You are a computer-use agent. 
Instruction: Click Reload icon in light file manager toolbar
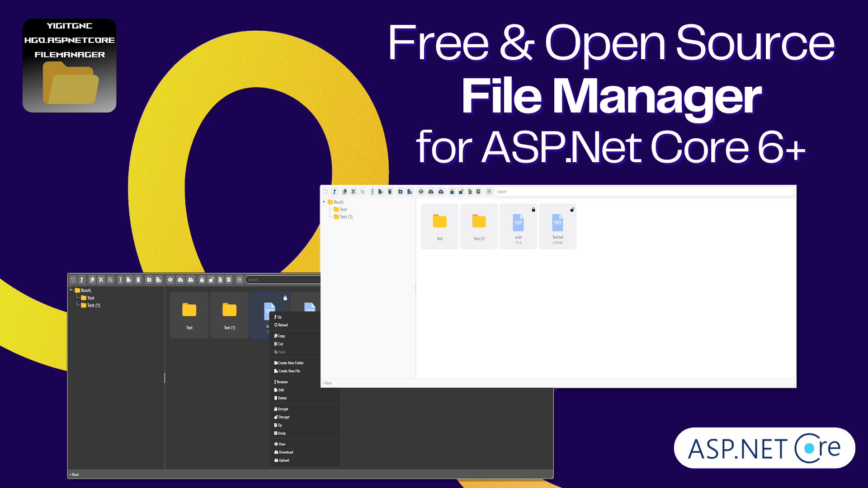(326, 192)
